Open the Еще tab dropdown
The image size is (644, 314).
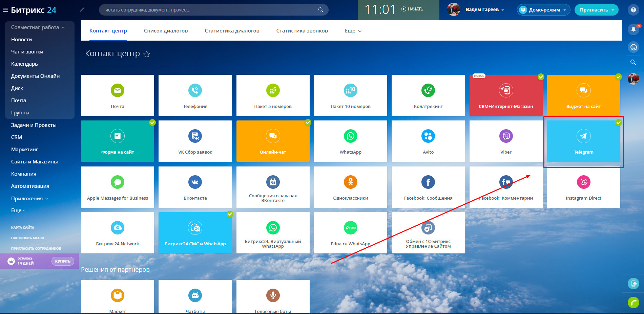[353, 31]
